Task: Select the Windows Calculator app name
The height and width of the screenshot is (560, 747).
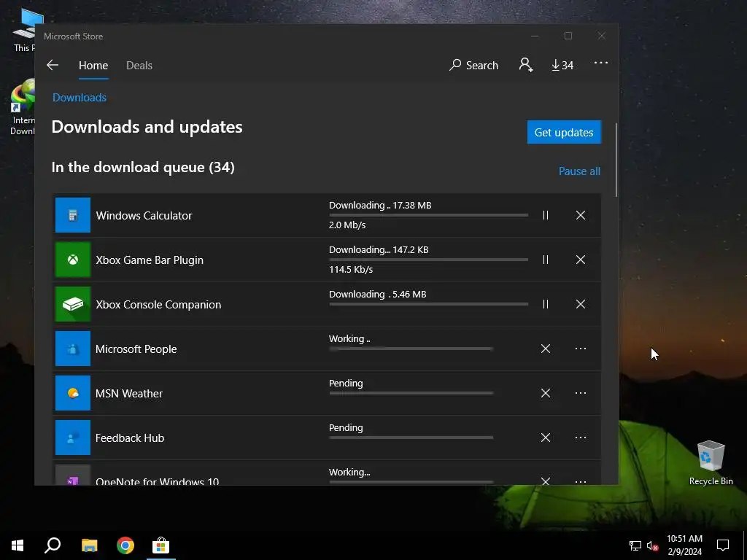Action: (x=144, y=216)
